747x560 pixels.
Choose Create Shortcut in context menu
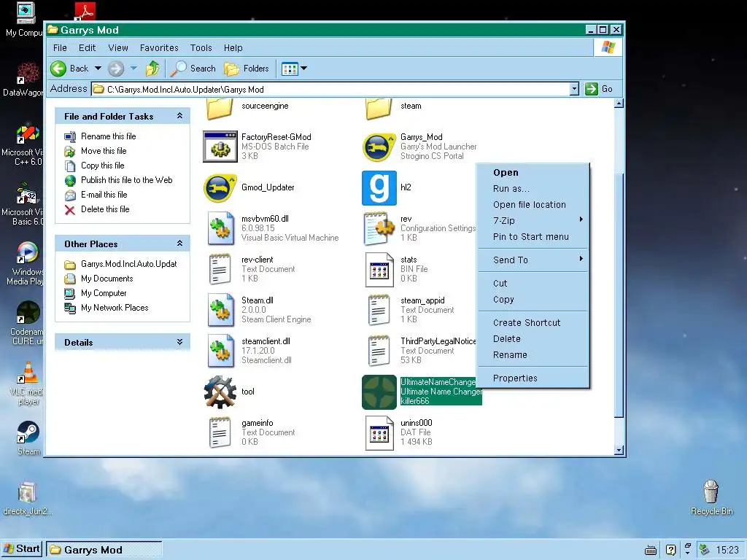(x=533, y=323)
